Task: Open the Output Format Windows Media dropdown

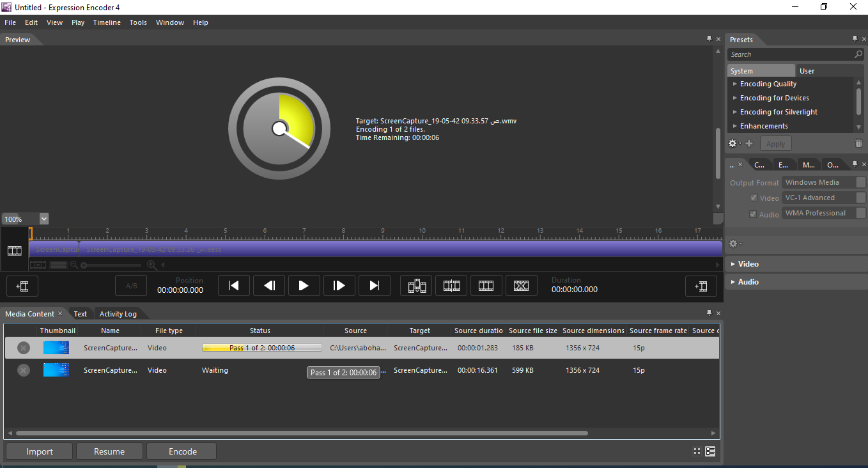Action: 824,182
